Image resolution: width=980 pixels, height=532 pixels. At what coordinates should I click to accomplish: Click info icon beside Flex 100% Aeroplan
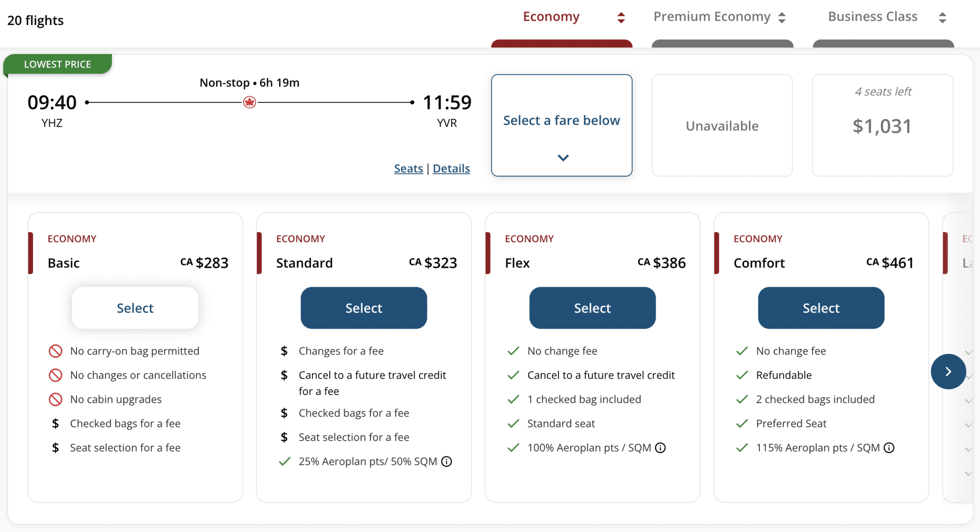(660, 448)
